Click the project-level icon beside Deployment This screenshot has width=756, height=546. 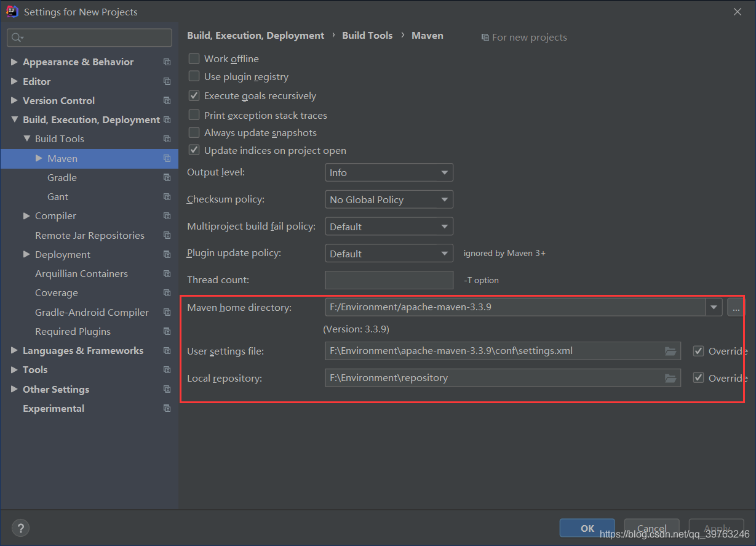point(167,254)
